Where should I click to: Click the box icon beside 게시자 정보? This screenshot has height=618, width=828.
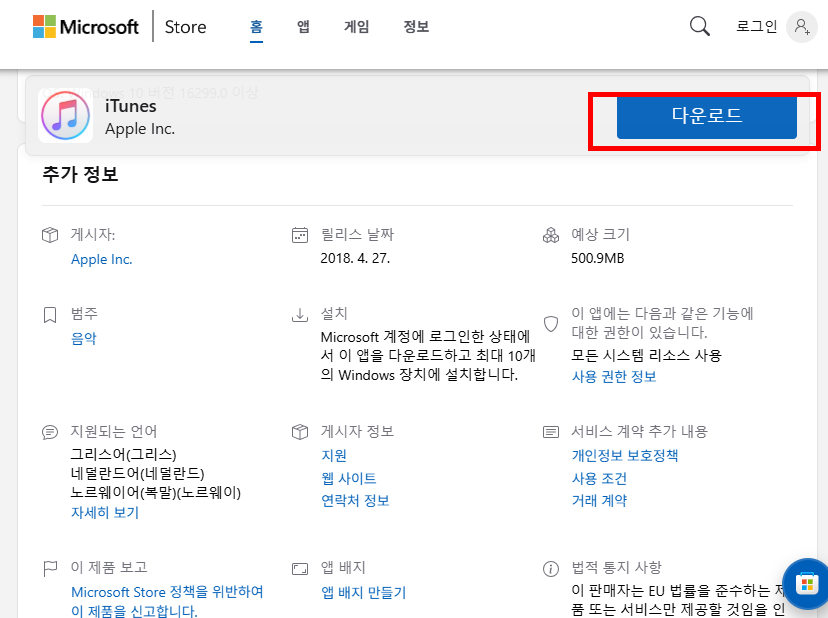click(x=300, y=432)
